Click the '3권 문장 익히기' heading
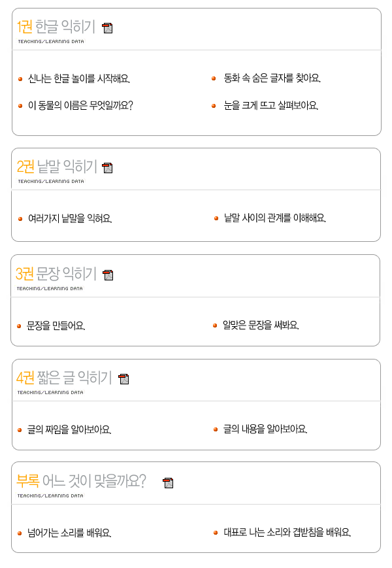This screenshot has height=568, width=392. point(56,274)
